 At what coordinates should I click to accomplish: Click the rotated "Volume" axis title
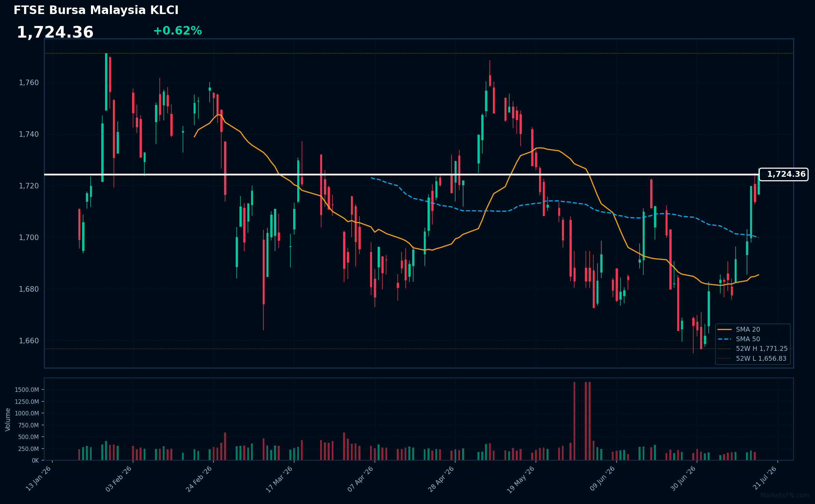(x=8, y=420)
